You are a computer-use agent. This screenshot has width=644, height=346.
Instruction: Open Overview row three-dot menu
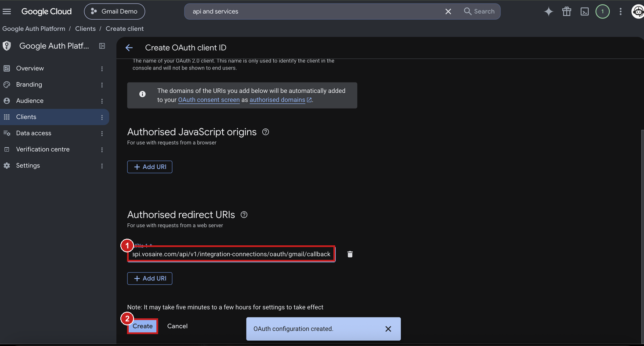pyautogui.click(x=102, y=69)
